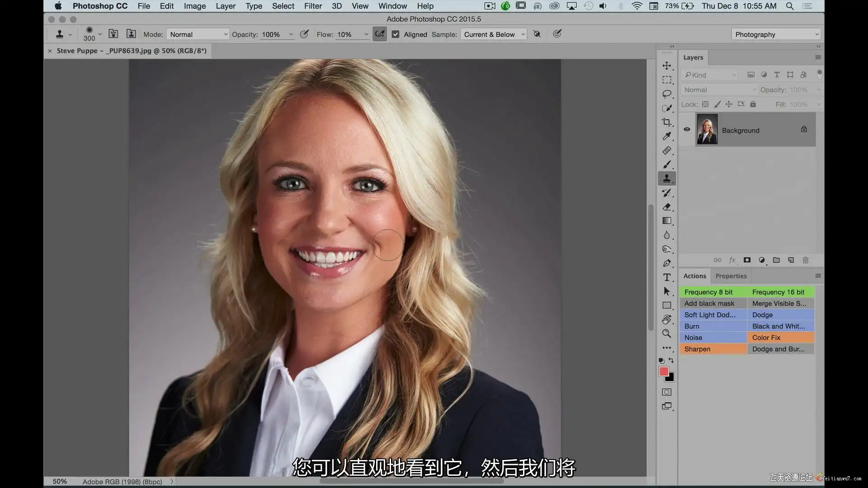Choose the Eraser tool
The width and height of the screenshot is (868, 488).
[x=666, y=207]
